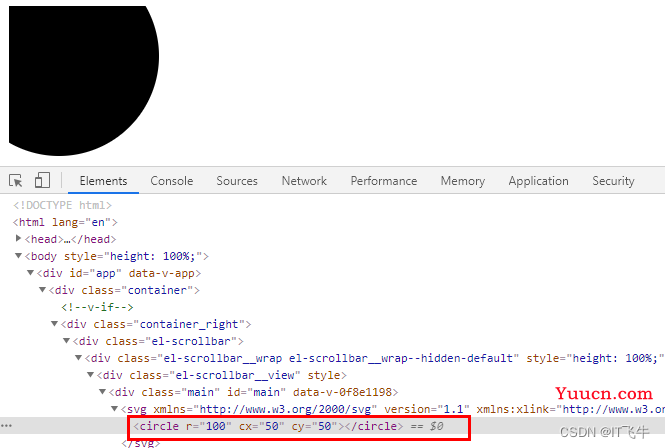
Task: Collapse the div id="app" node arrow
Action: click(x=31, y=273)
